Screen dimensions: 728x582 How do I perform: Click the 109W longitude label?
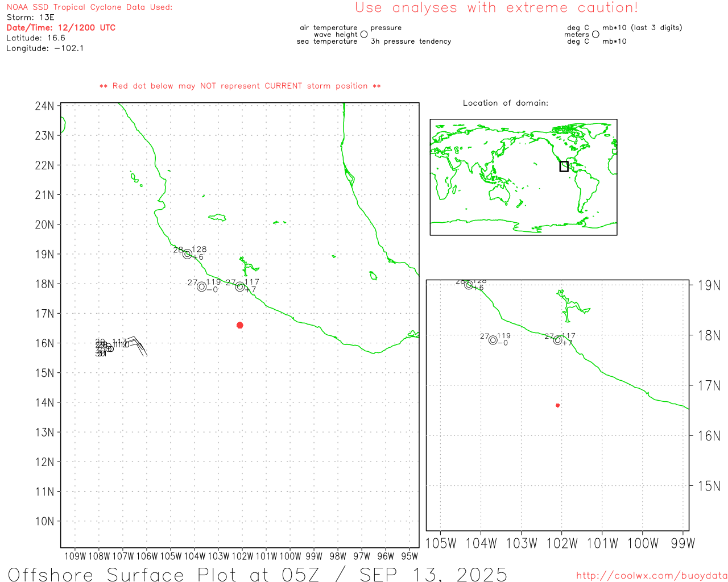(75, 556)
